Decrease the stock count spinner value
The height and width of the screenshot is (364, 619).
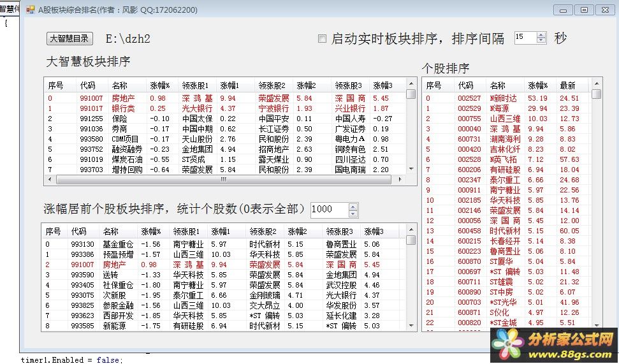click(x=353, y=214)
